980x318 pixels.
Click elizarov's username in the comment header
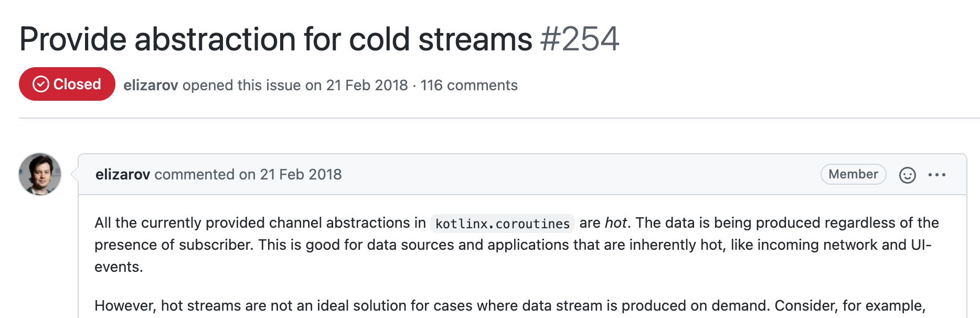pos(123,174)
